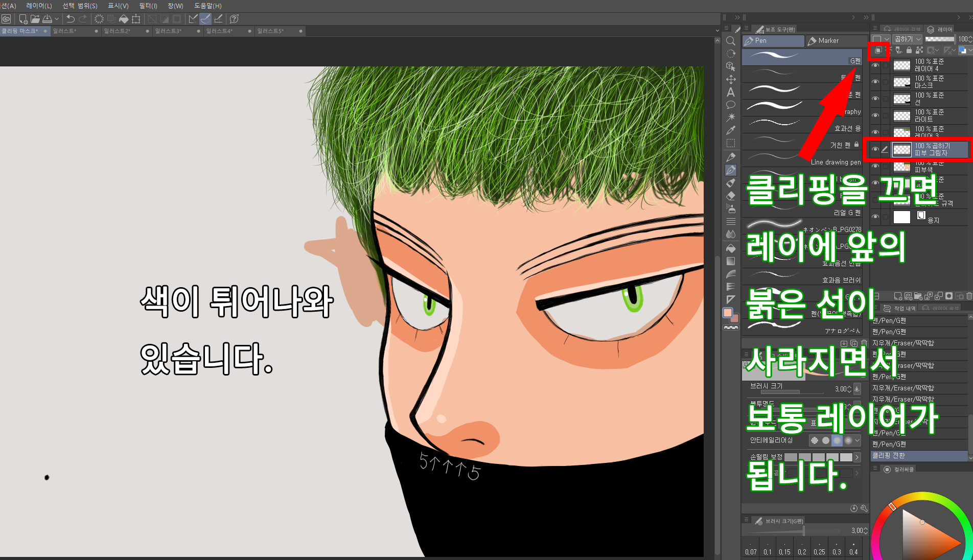Open the 필터(I) menu
973x560 pixels.
[x=148, y=6]
